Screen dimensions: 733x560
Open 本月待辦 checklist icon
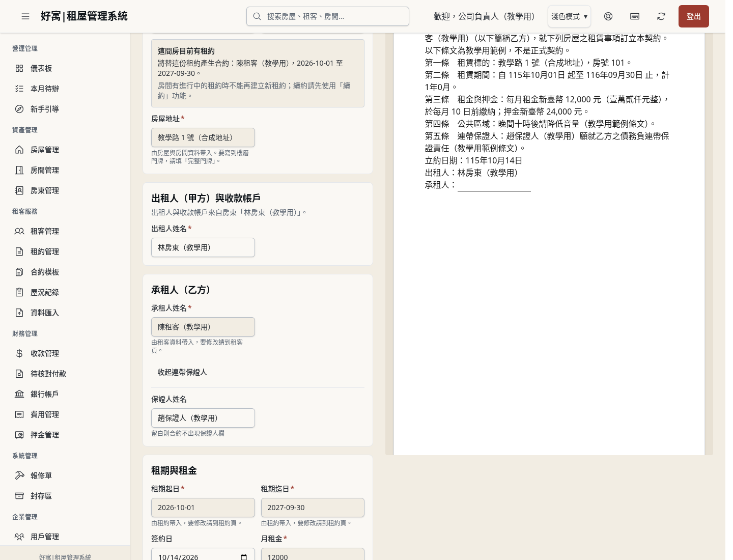coord(19,89)
